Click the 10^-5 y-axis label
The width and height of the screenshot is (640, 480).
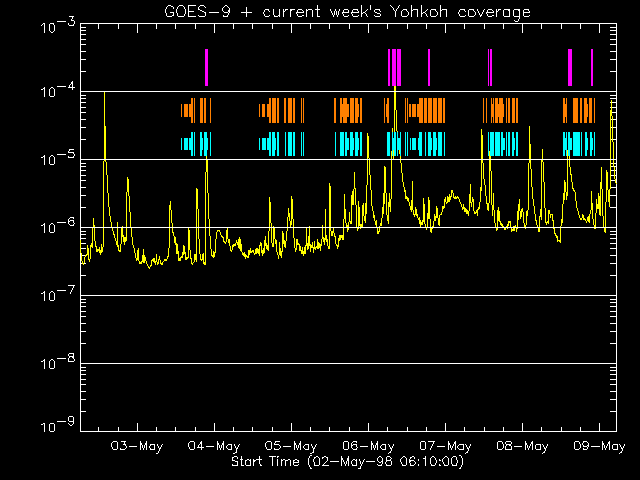(x=58, y=158)
